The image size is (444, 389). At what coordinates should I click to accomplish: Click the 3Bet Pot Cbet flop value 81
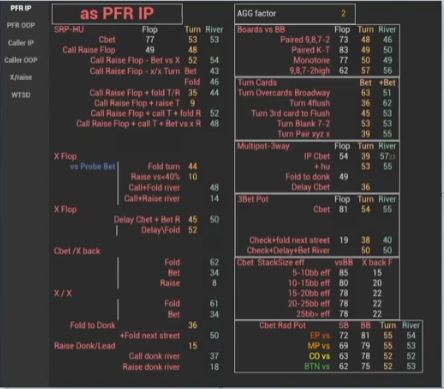[343, 209]
